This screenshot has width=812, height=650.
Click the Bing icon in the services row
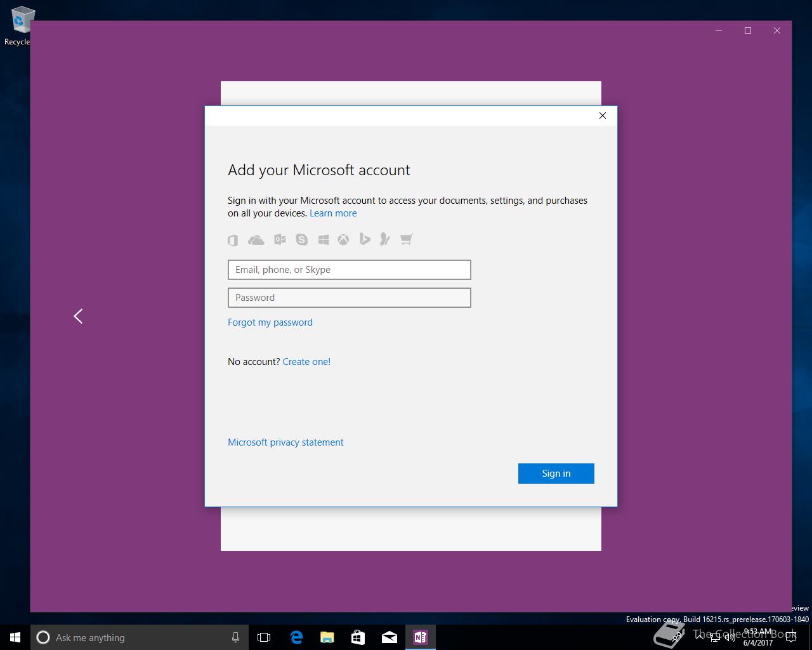(x=365, y=239)
